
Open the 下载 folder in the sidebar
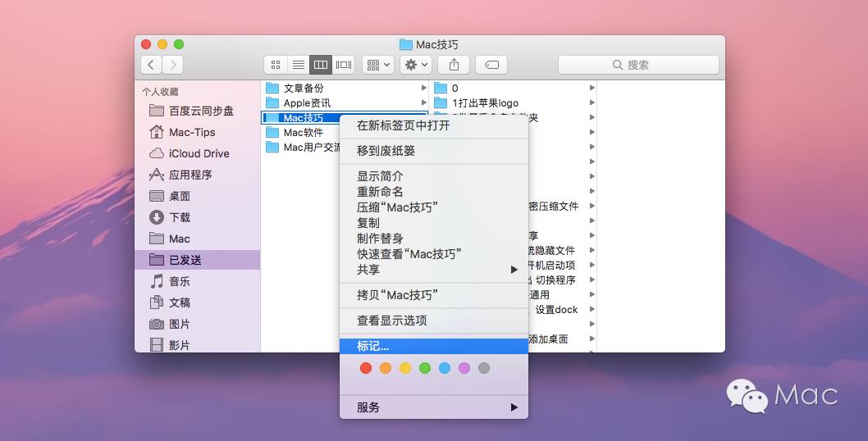pos(180,217)
